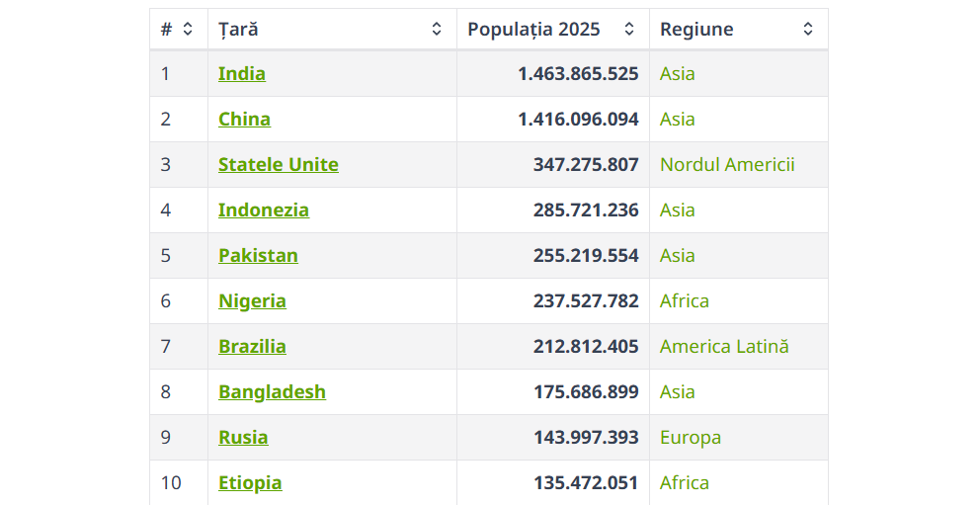
Task: Click the Brazilia link
Action: click(x=252, y=347)
